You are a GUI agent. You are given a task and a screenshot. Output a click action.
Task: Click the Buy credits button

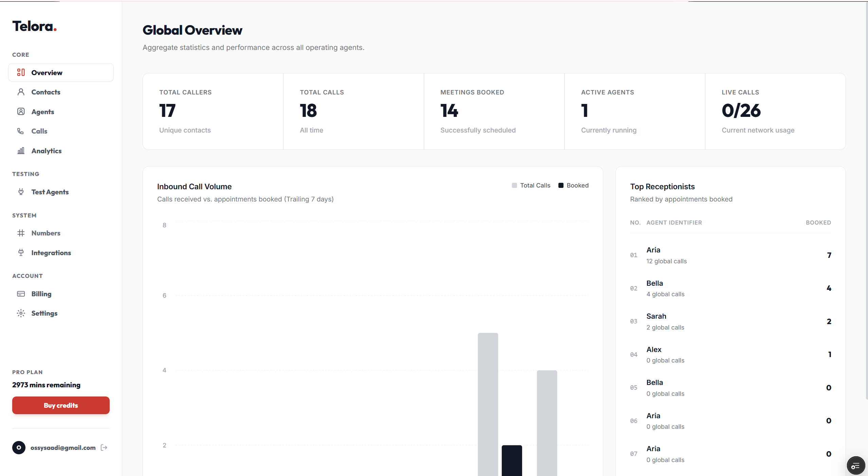click(x=61, y=405)
